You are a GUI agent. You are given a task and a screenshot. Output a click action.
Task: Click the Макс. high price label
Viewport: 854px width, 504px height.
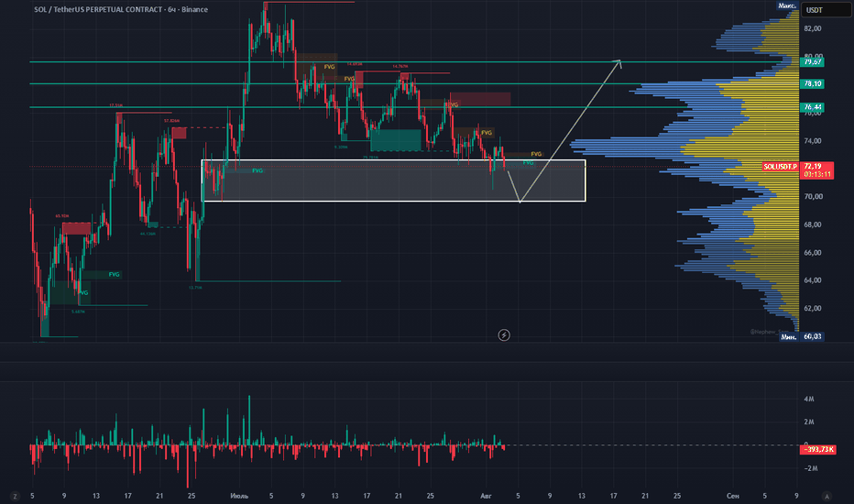click(787, 5)
